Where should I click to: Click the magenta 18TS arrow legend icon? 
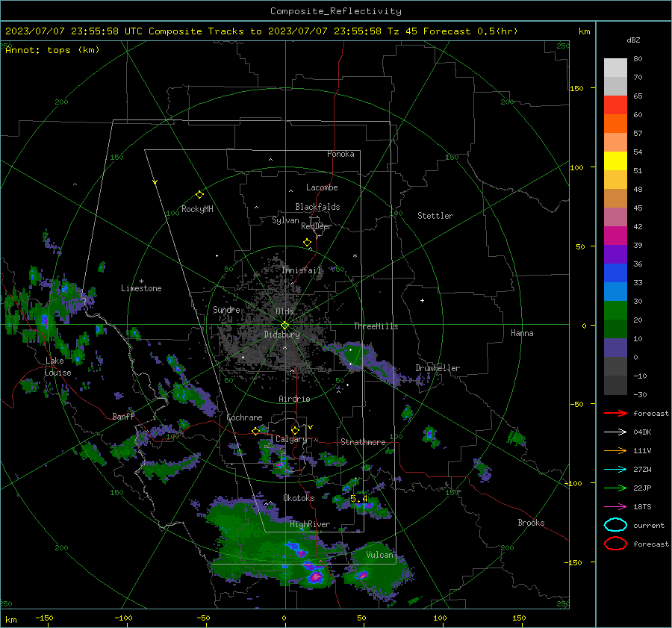point(615,507)
